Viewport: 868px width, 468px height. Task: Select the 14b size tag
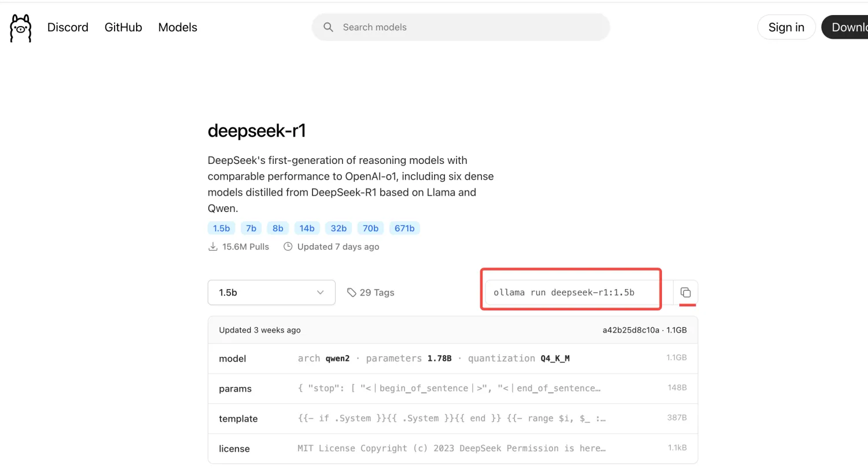click(x=307, y=228)
